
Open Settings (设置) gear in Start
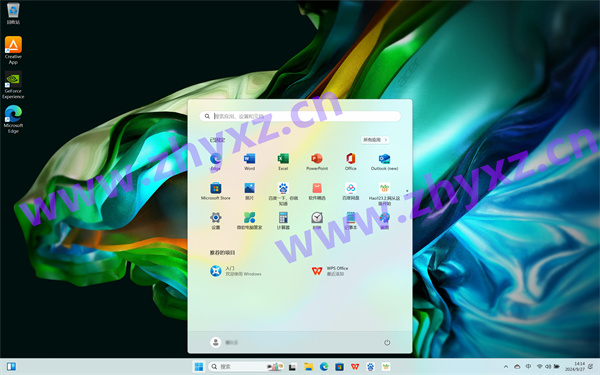(x=215, y=221)
